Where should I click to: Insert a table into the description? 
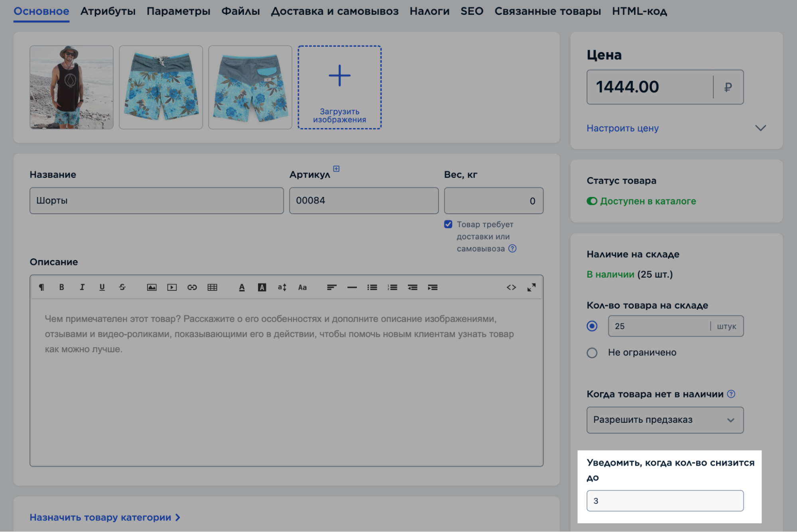click(213, 287)
